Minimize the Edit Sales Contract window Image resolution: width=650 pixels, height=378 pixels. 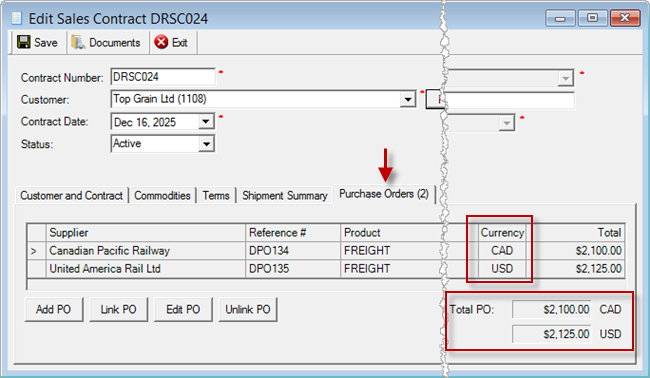click(x=560, y=19)
